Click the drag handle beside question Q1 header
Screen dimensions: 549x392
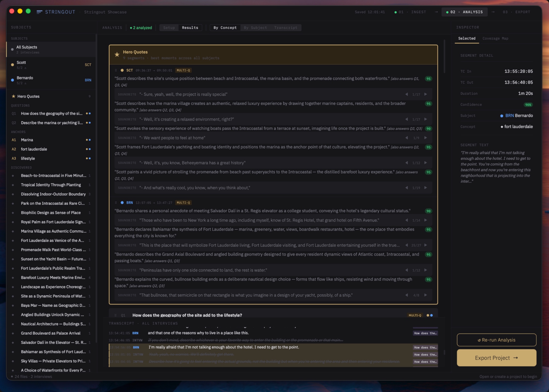coord(116,315)
